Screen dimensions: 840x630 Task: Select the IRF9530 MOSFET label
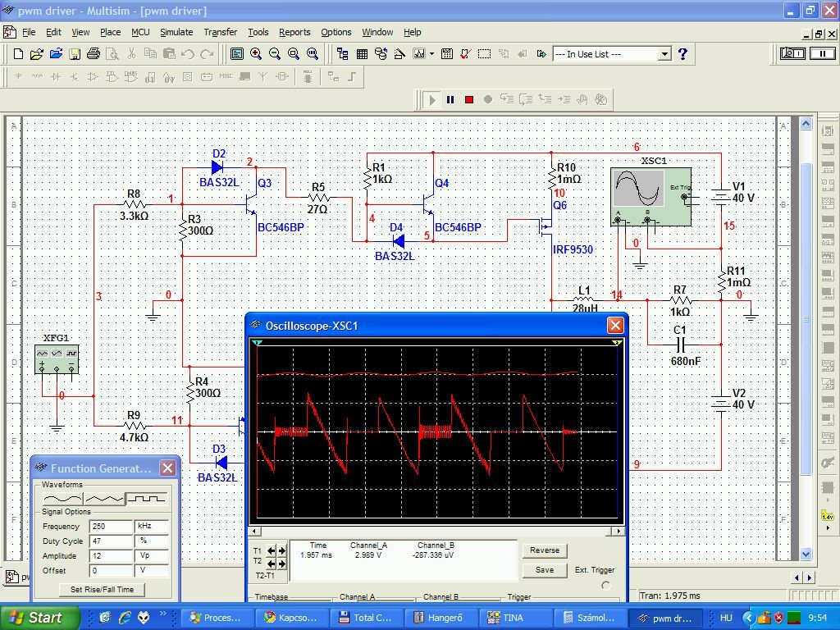click(573, 249)
